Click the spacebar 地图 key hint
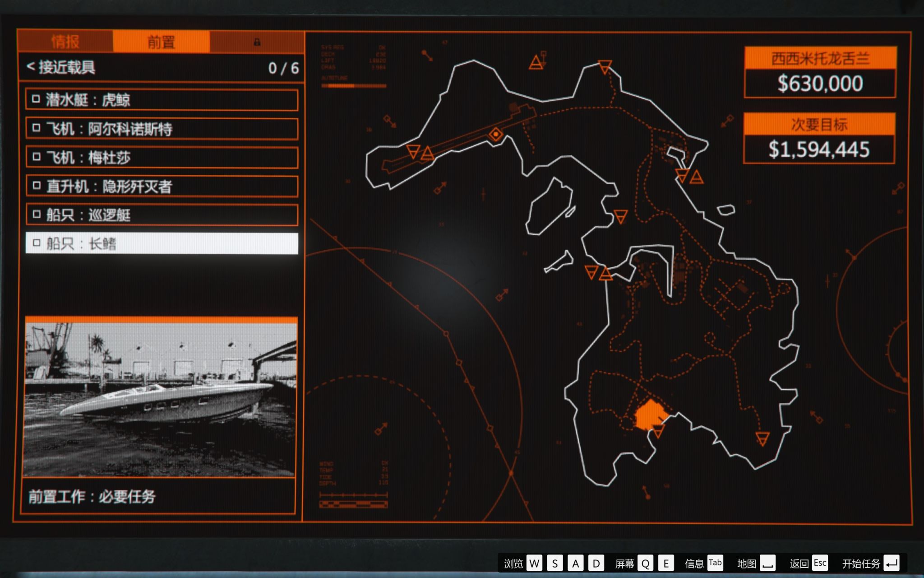Screen dimensions: 924x578 (767, 563)
